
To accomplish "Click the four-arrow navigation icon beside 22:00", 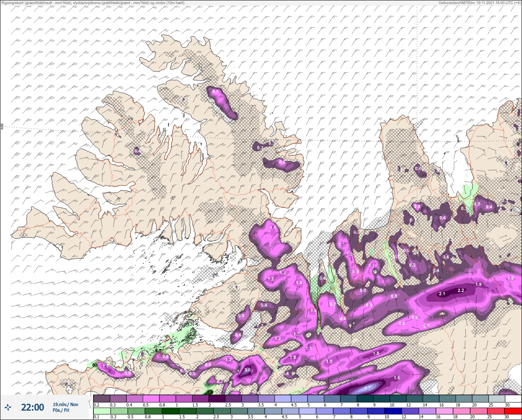I will (8, 407).
